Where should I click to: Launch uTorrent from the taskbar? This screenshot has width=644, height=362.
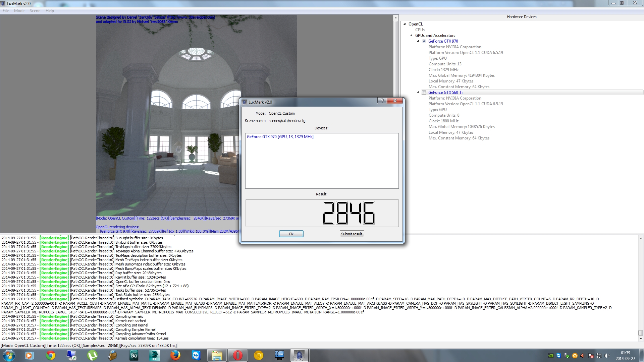(x=92, y=355)
